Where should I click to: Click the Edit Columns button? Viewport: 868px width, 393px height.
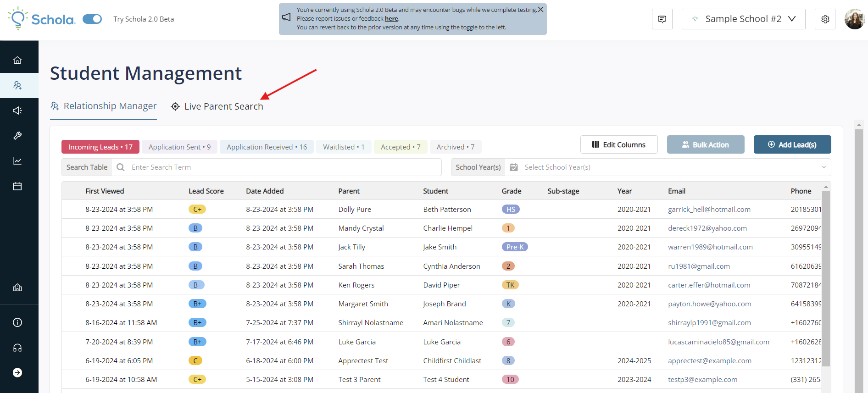tap(619, 144)
